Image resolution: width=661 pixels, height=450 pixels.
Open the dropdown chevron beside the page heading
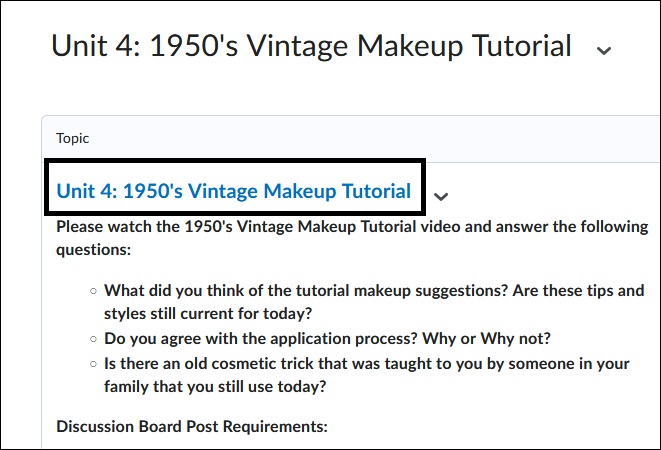tap(603, 49)
